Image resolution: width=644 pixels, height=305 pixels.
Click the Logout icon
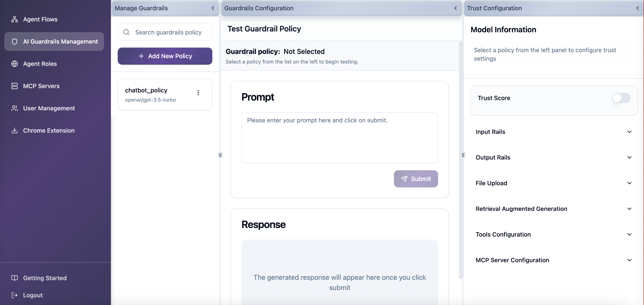[x=14, y=295]
